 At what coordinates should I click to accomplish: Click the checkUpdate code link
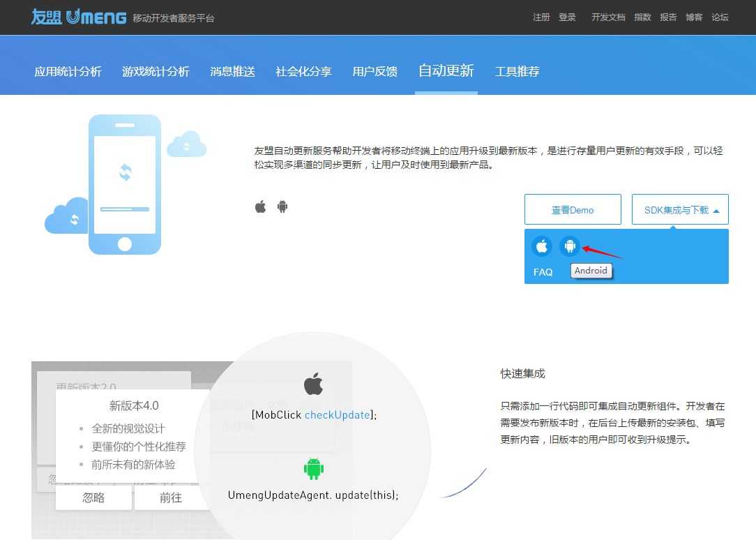coord(337,414)
